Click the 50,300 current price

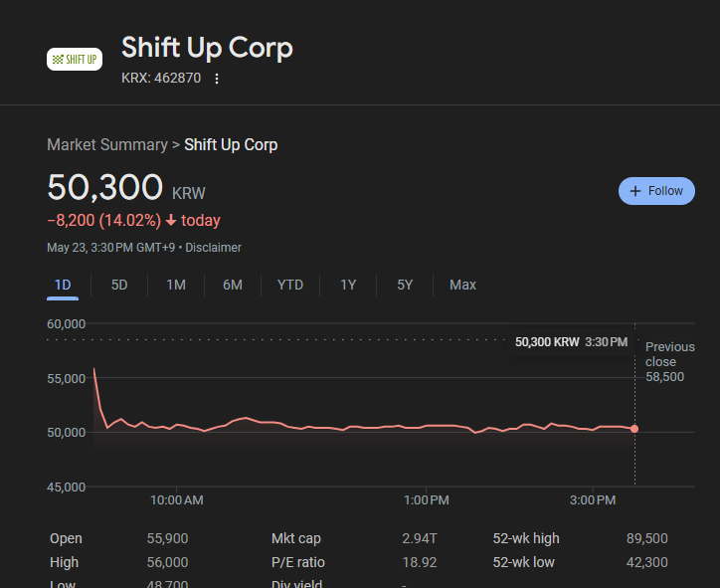104,187
